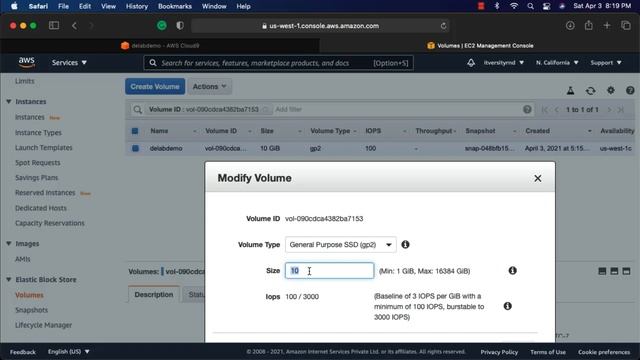Set the bottom panel to minimized layout
This screenshot has height=360, width=640.
click(x=602, y=271)
